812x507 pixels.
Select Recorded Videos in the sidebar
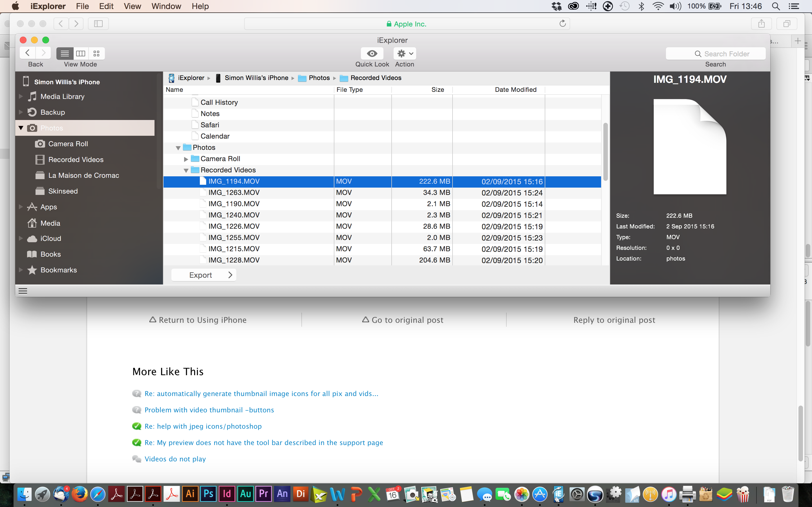pos(76,160)
